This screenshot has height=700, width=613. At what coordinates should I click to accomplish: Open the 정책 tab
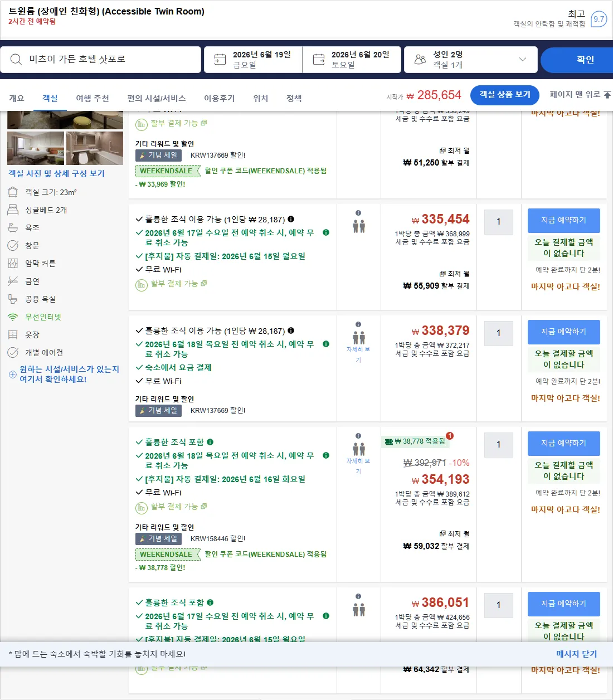coord(294,98)
